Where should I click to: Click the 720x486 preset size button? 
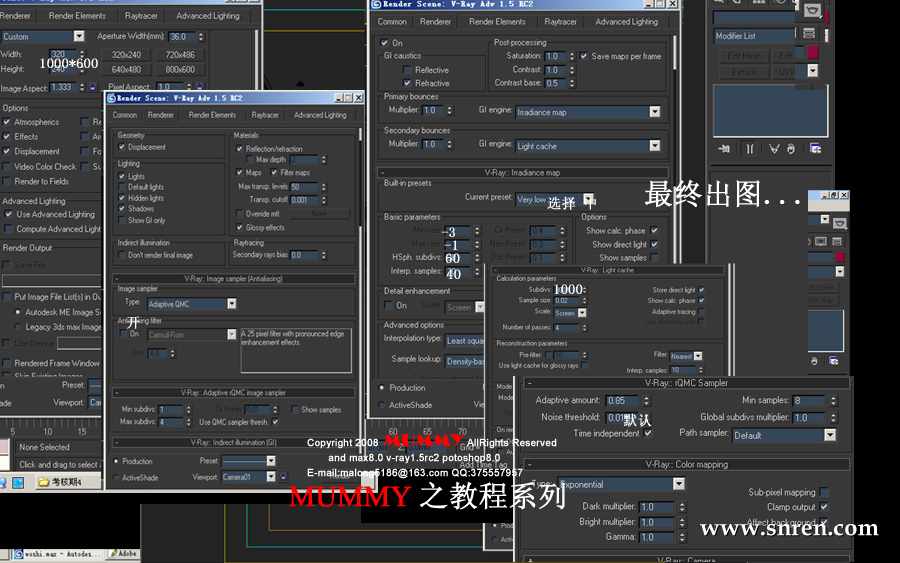coord(180,55)
